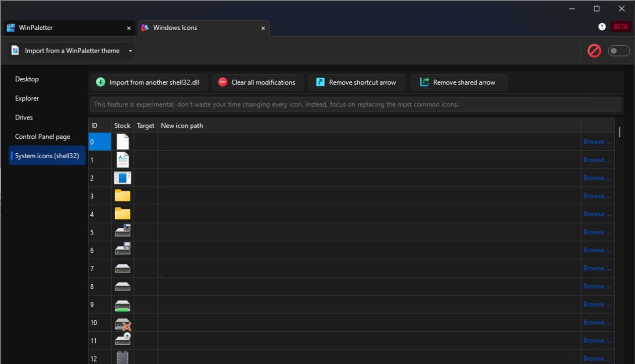This screenshot has width=635, height=364.
Task: Click Import from another shell32.dll button
Action: tap(148, 82)
